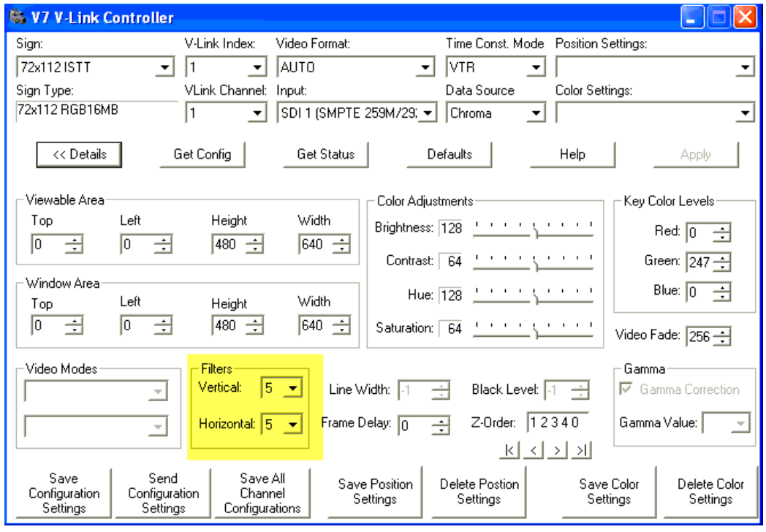Click the Z-Order move-to-last arrow button
Viewport: 766px width, 532px height.
[581, 450]
